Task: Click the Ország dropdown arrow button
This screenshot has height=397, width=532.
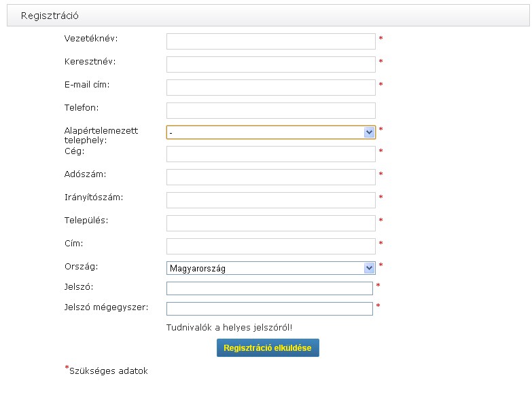Action: (x=369, y=268)
